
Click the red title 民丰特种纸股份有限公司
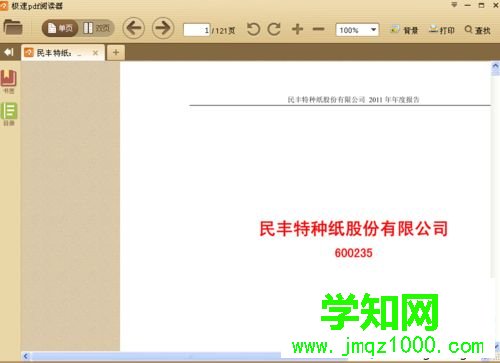[x=354, y=229]
